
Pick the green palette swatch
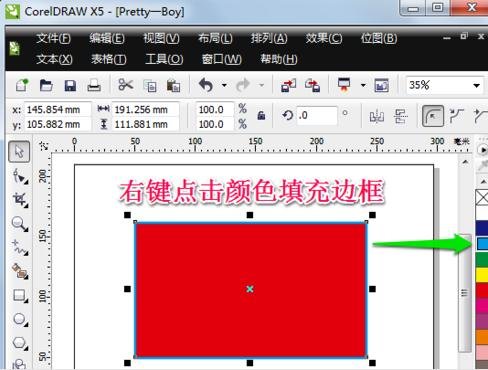pyautogui.click(x=482, y=259)
